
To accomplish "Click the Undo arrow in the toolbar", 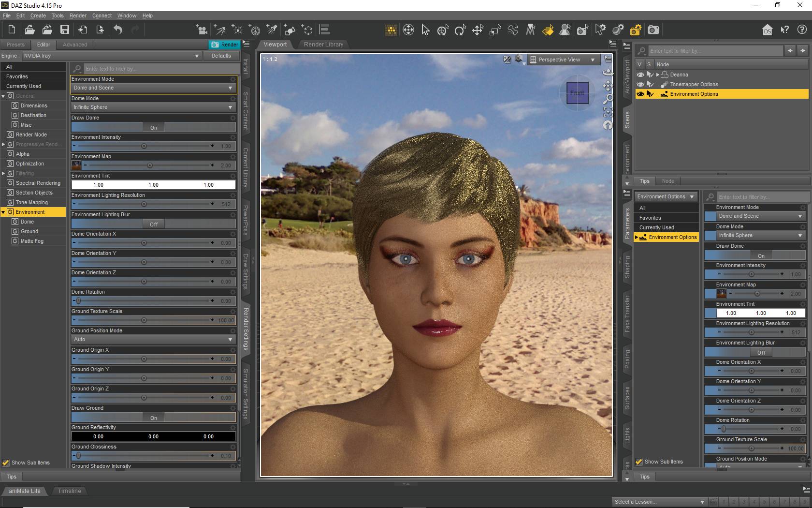I will click(118, 30).
